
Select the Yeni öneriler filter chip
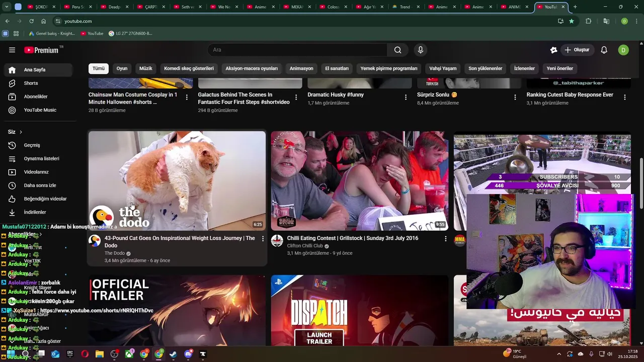[x=560, y=68]
